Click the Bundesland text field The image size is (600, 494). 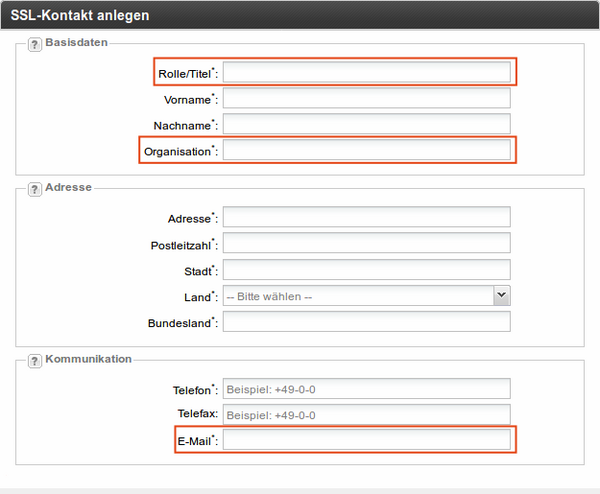(367, 321)
